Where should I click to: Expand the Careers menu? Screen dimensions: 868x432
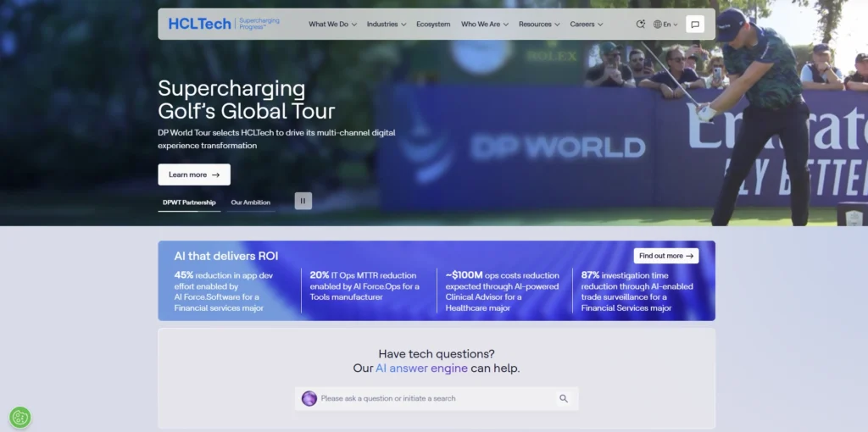587,25
